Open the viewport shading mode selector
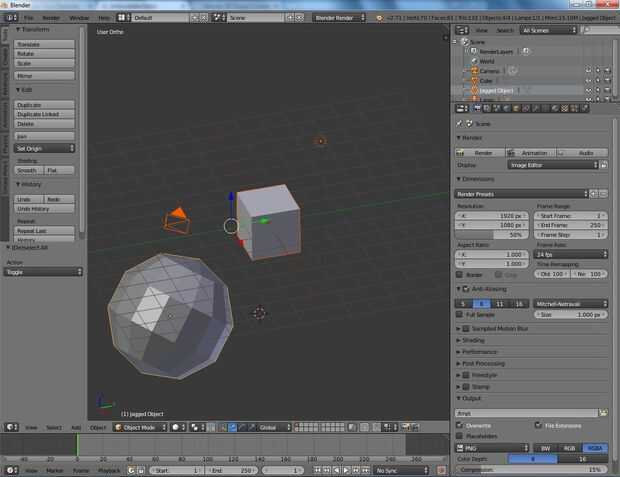This screenshot has height=477, width=620. coord(178,427)
